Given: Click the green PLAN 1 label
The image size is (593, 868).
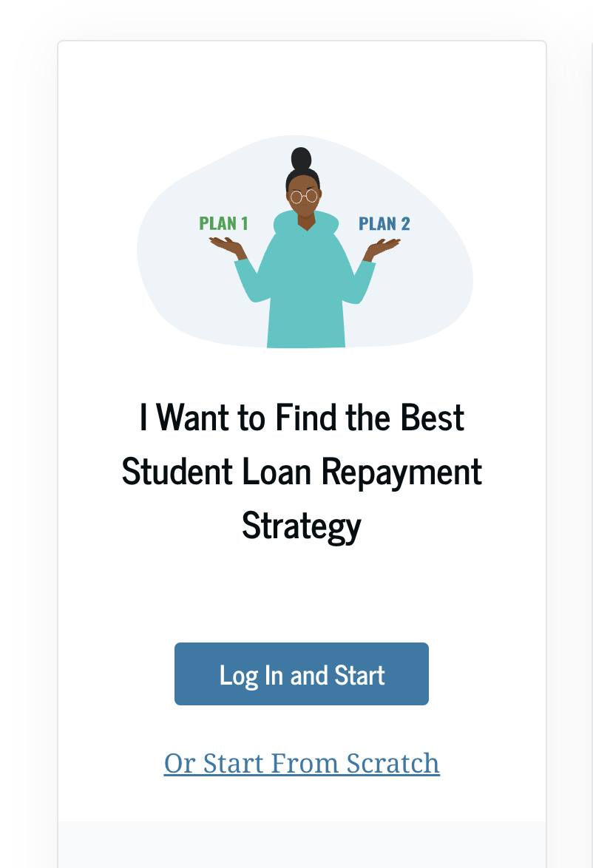Looking at the screenshot, I should point(223,223).
